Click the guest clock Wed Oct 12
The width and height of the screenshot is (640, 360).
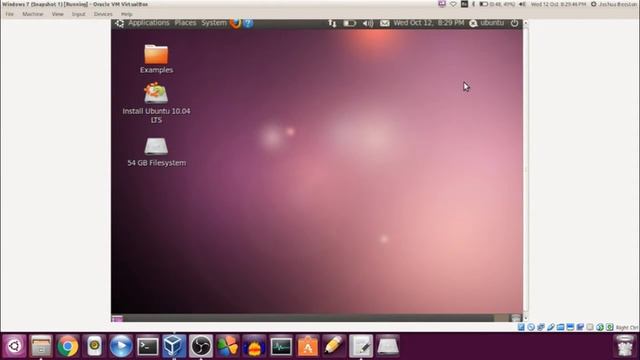pyautogui.click(x=429, y=23)
